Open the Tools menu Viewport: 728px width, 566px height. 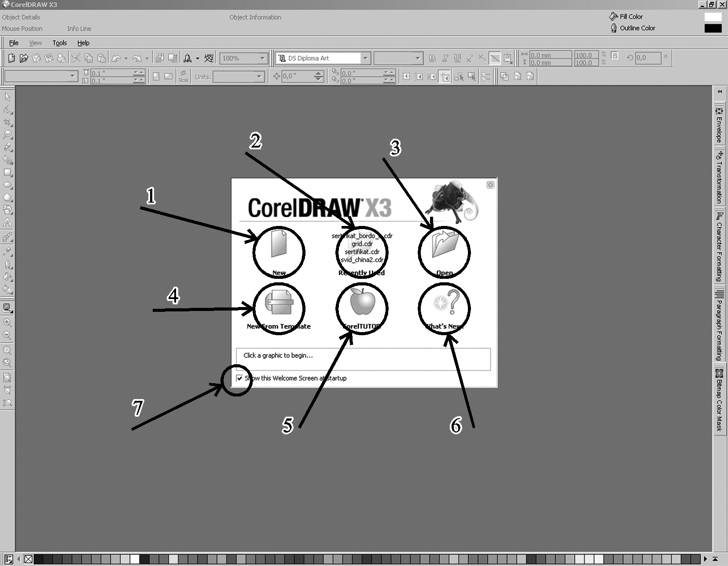(59, 43)
